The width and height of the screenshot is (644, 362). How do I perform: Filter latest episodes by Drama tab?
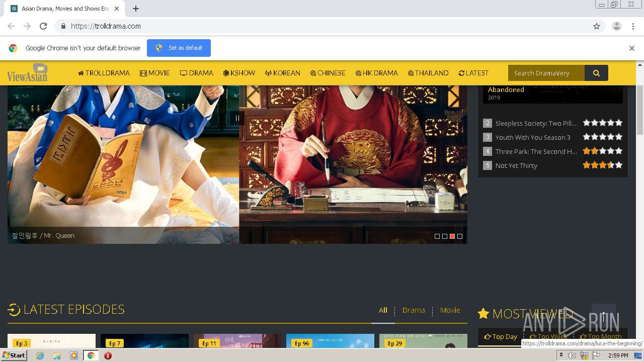tap(414, 310)
